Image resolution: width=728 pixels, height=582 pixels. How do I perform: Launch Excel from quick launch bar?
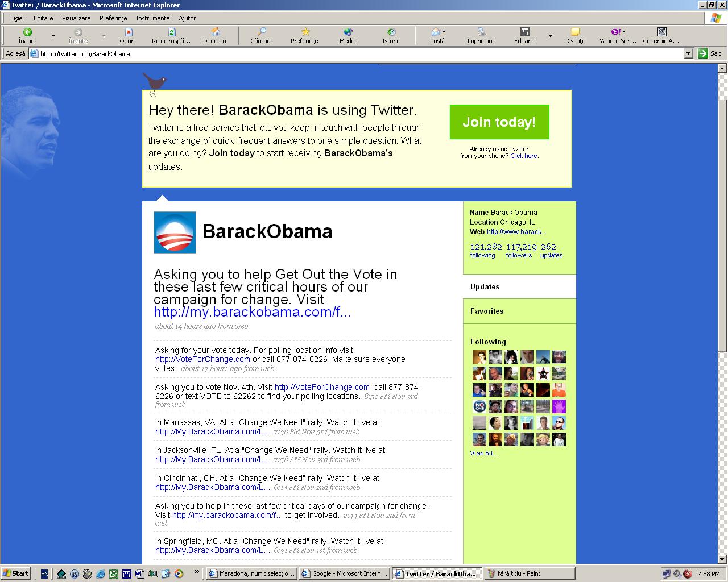pos(114,573)
